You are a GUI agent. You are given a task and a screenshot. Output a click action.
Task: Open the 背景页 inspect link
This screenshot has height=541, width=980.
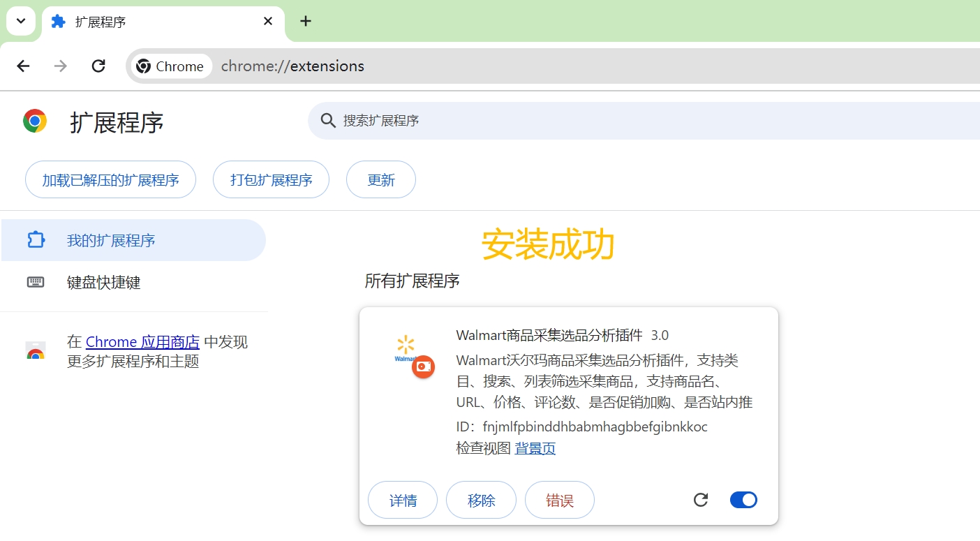point(535,448)
